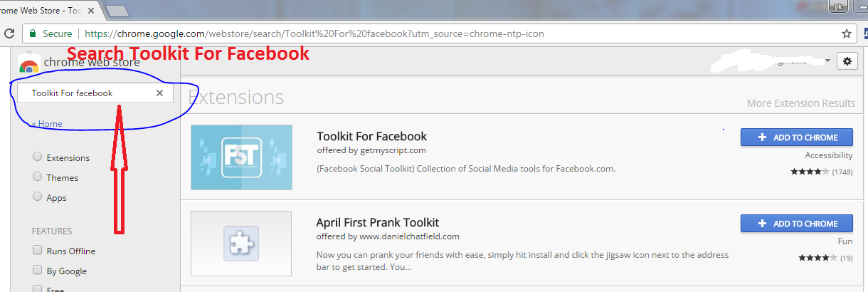
Task: Click the April First Prank Toolkit star rating
Action: [x=817, y=258]
